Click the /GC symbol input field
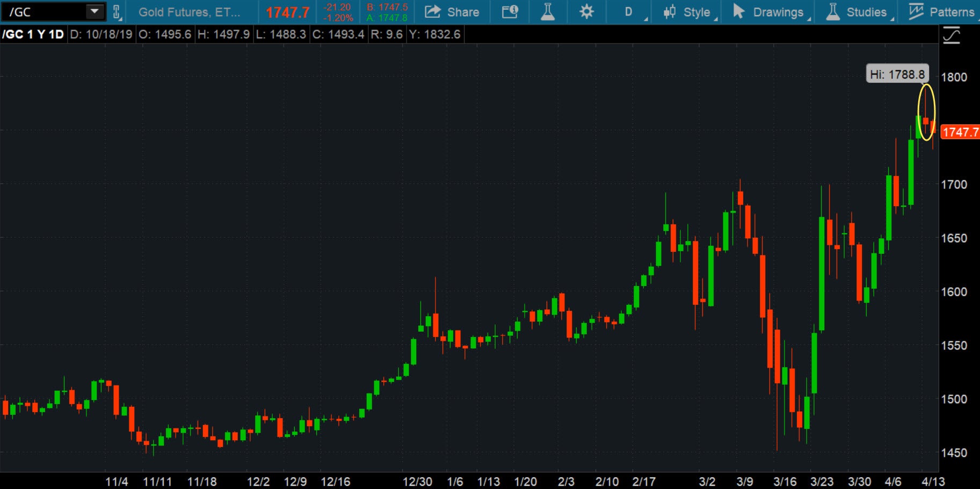The image size is (980, 489). [x=43, y=12]
